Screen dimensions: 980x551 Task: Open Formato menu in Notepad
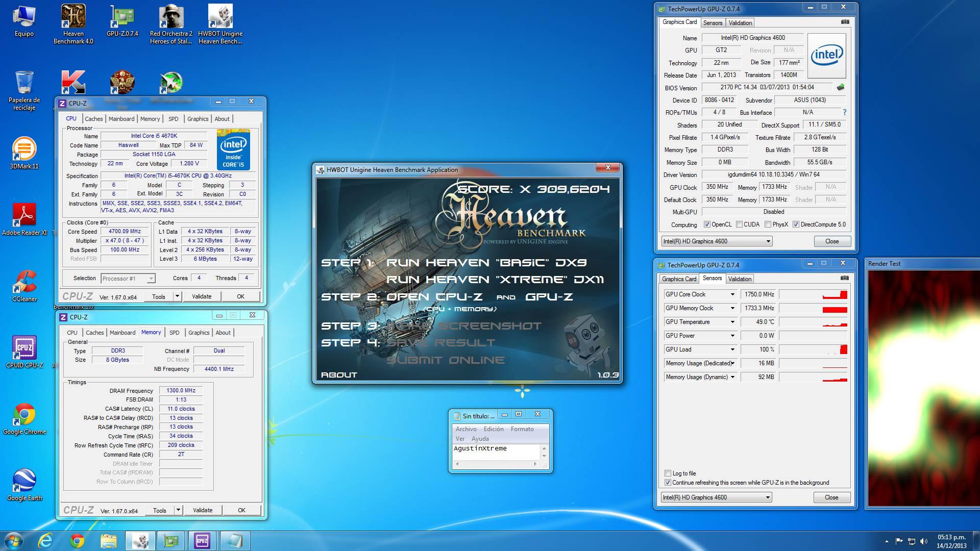pyautogui.click(x=522, y=429)
